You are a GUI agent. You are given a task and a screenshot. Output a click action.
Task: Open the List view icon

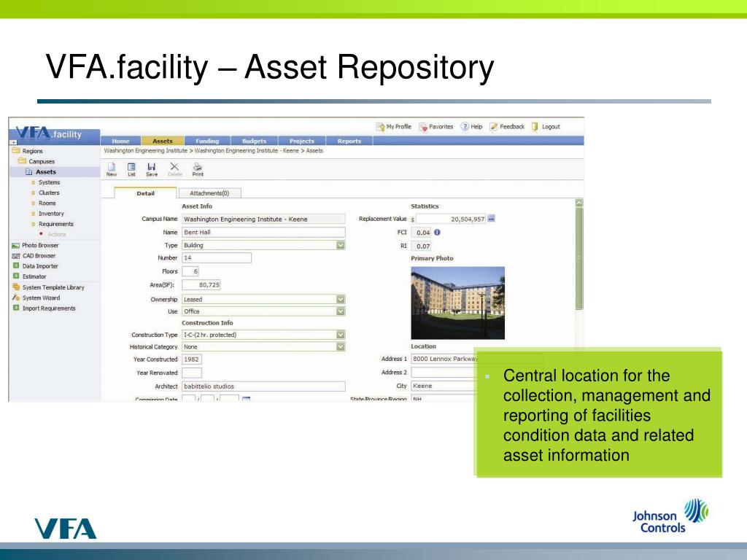point(131,167)
